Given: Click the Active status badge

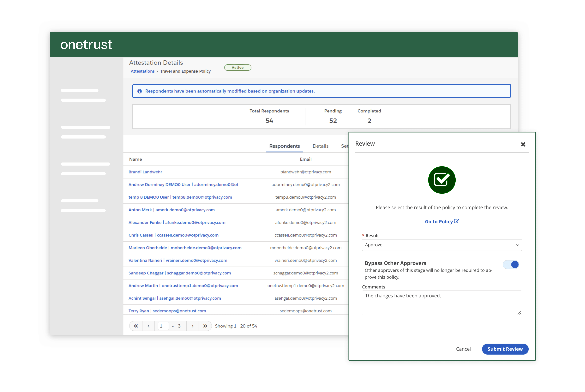Looking at the screenshot, I should pyautogui.click(x=237, y=68).
